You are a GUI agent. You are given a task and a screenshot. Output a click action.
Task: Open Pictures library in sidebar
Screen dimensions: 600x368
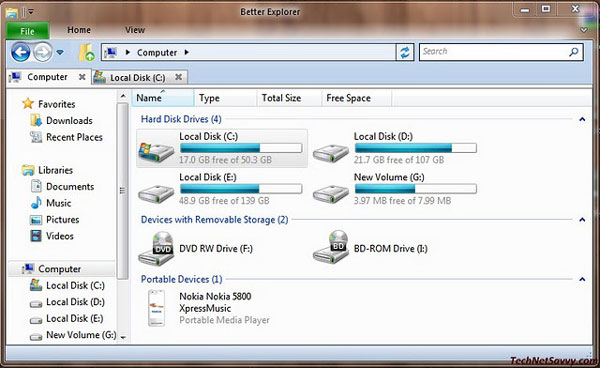click(62, 219)
